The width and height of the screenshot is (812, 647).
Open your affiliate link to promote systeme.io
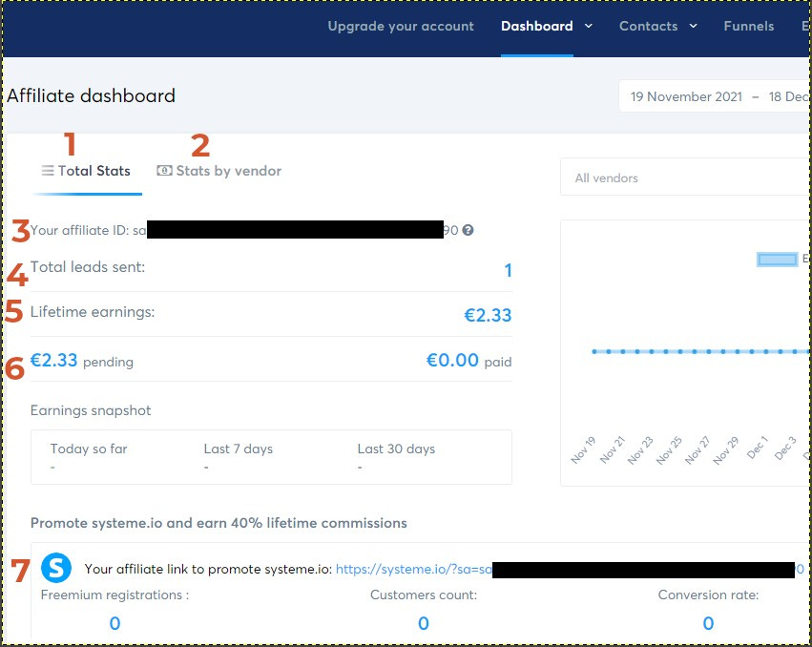point(439,569)
